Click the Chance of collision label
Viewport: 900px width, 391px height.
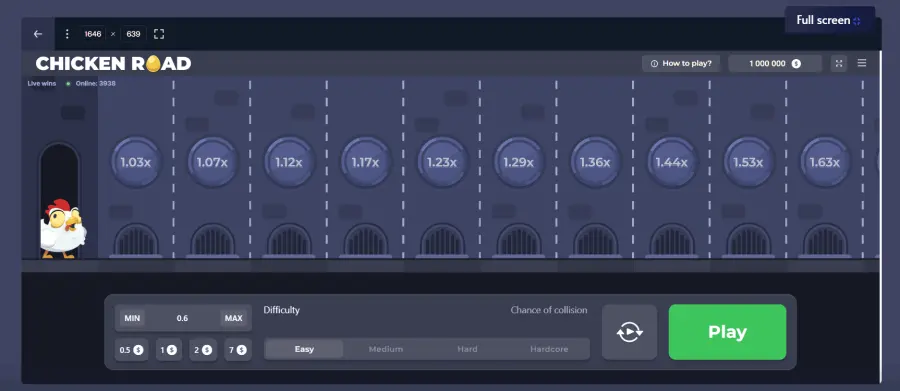pyautogui.click(x=549, y=310)
